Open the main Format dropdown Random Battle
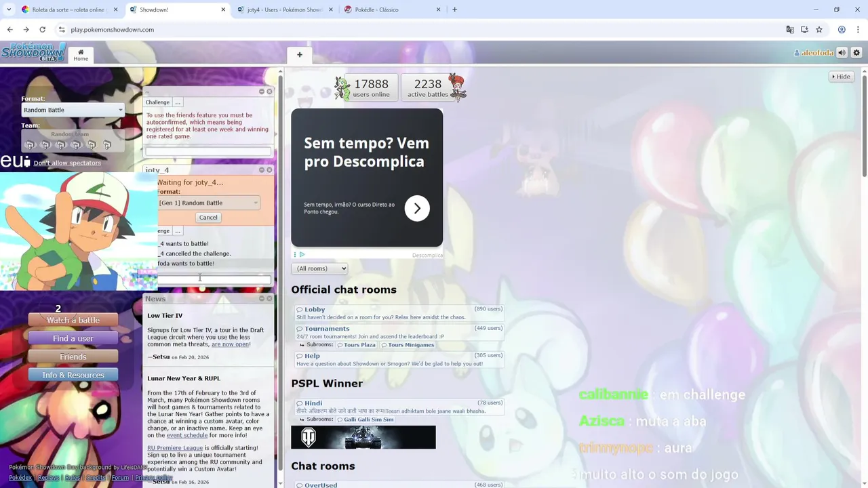Image resolution: width=868 pixels, height=488 pixels. click(x=73, y=110)
